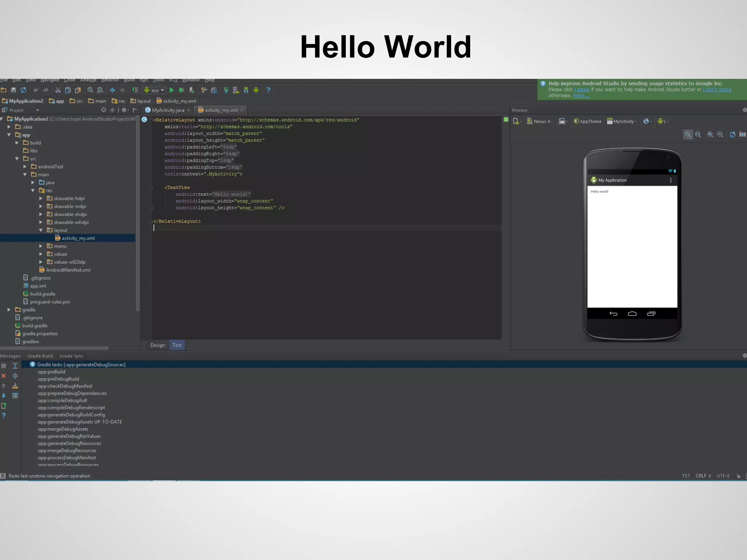
Task: Open the MyActivity preview dropdown
Action: 622,121
